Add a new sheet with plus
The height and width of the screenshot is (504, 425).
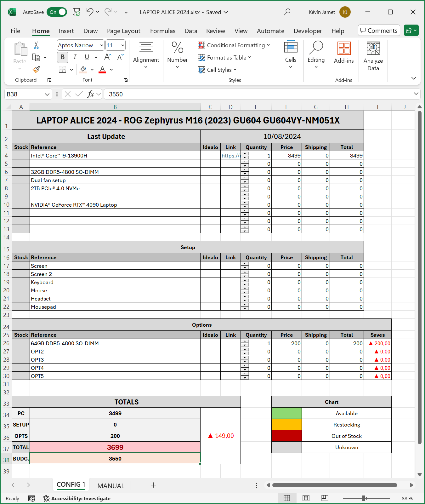pyautogui.click(x=153, y=485)
